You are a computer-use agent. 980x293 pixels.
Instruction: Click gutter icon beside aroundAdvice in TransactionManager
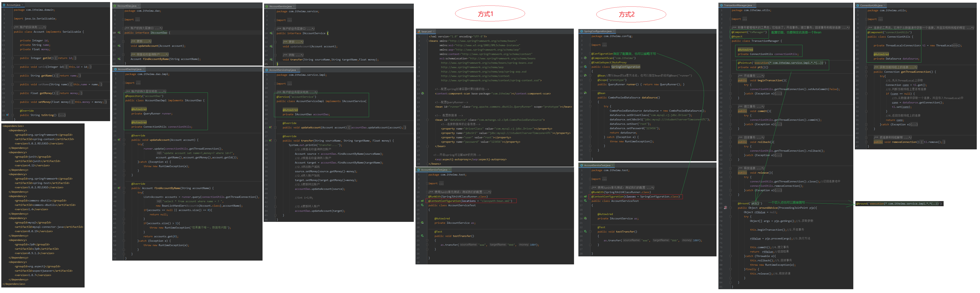point(725,208)
